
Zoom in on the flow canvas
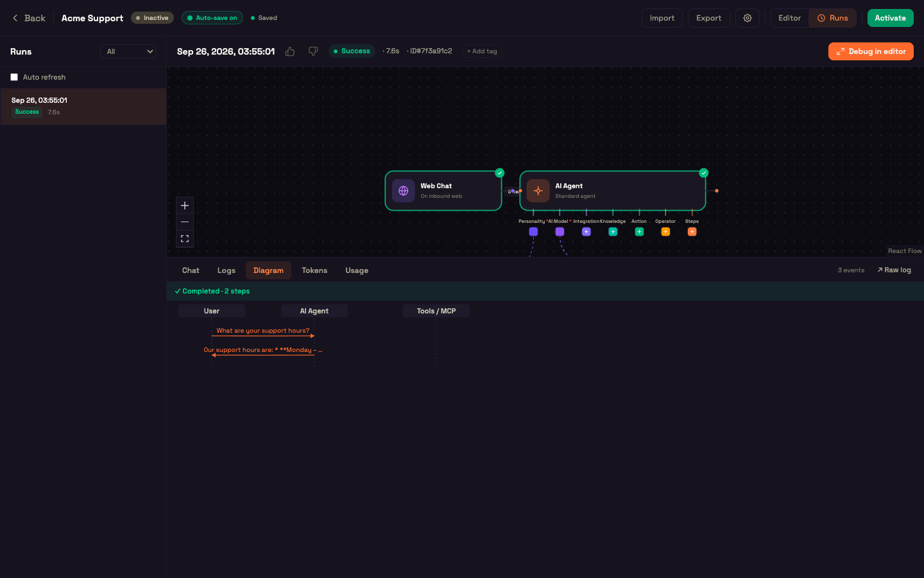point(185,206)
